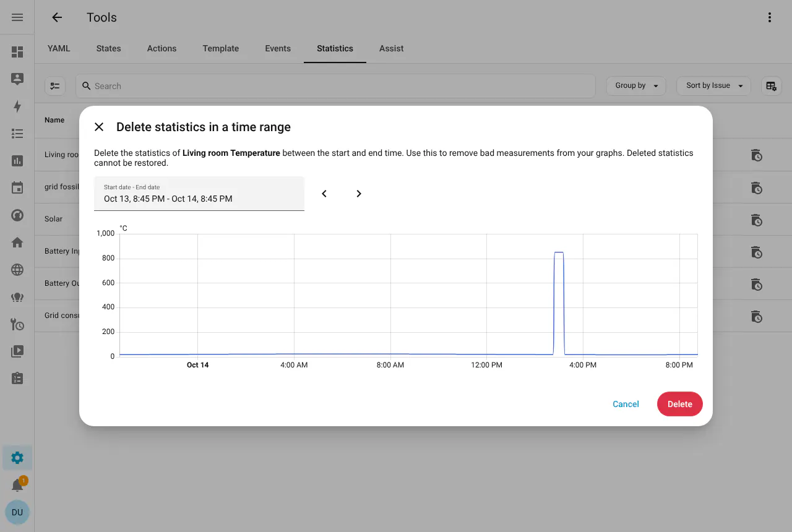Click the Name column header
The width and height of the screenshot is (792, 532).
click(x=54, y=120)
